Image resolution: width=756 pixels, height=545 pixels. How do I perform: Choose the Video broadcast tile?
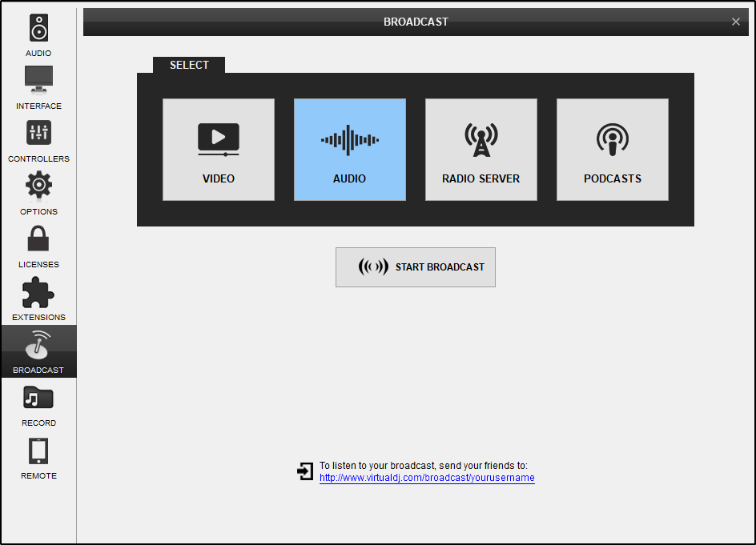(219, 150)
